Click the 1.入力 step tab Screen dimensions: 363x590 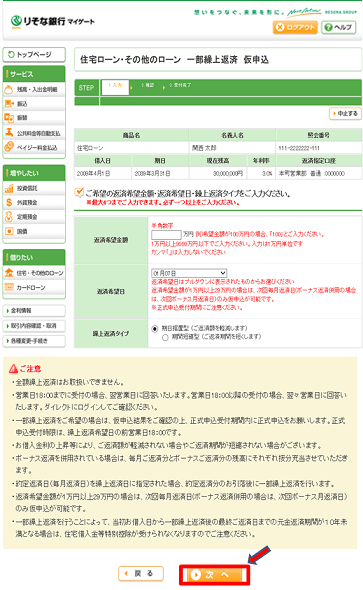click(115, 87)
